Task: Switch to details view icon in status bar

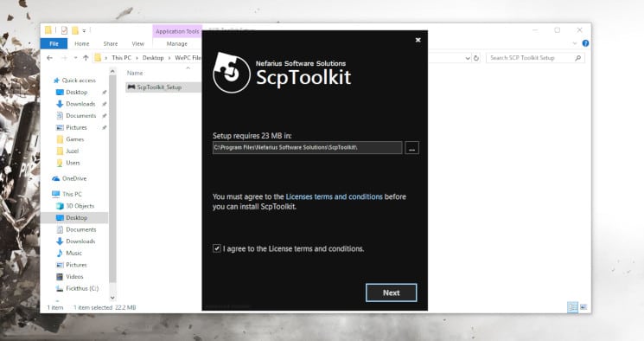Action: [572, 307]
